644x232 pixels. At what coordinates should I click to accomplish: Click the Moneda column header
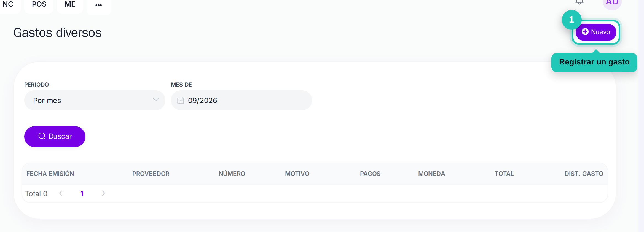point(432,174)
